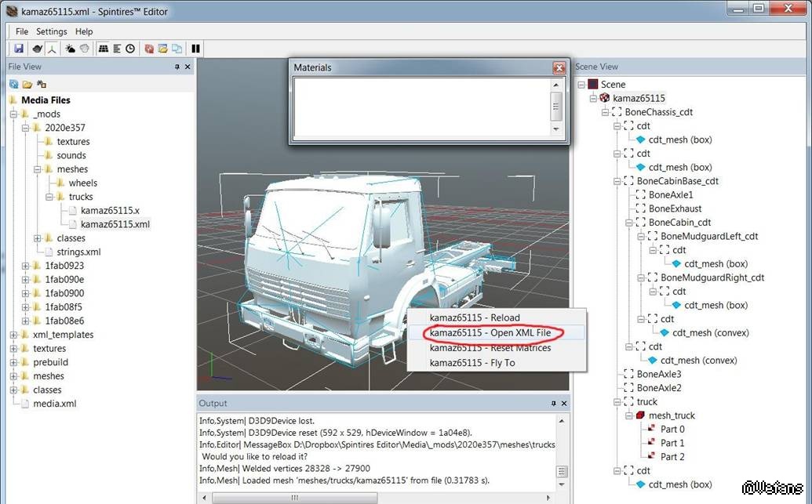Toggle the axis gizmo toolbar icon

(x=52, y=49)
